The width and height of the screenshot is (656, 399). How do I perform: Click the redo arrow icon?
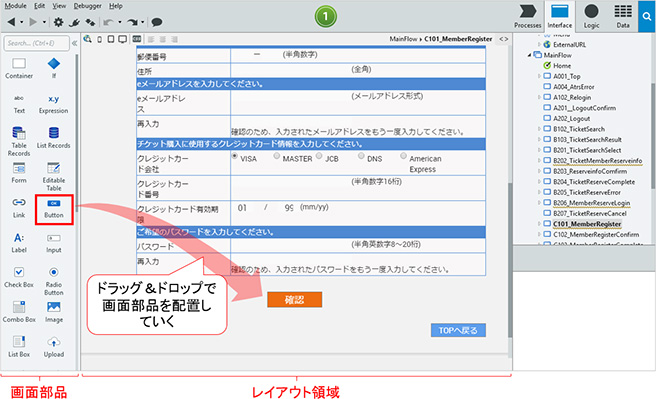click(132, 22)
